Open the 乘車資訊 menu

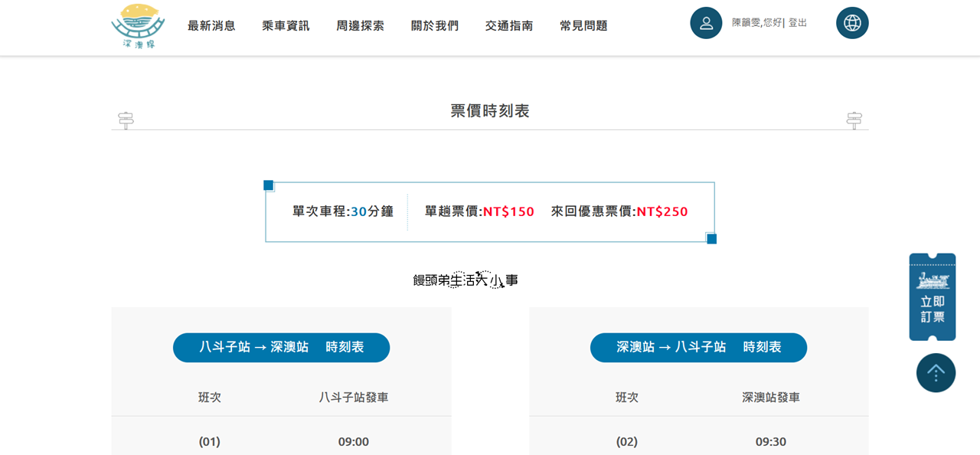point(286,26)
